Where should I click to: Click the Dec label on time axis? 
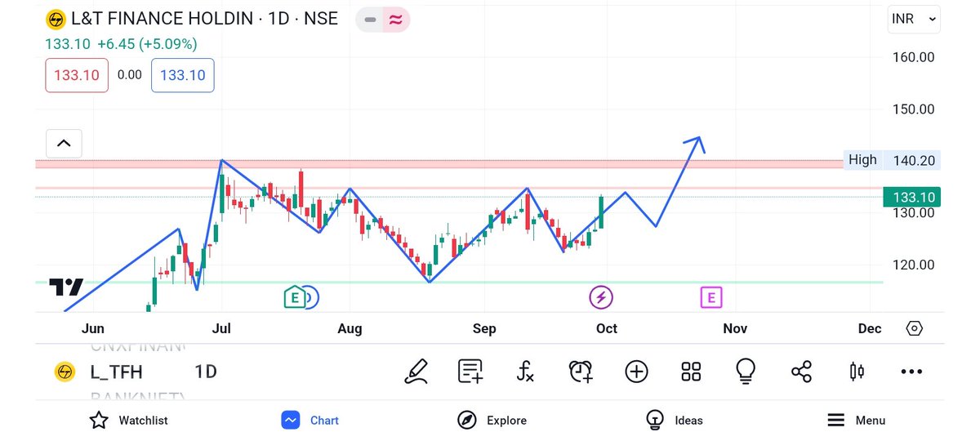pos(870,328)
